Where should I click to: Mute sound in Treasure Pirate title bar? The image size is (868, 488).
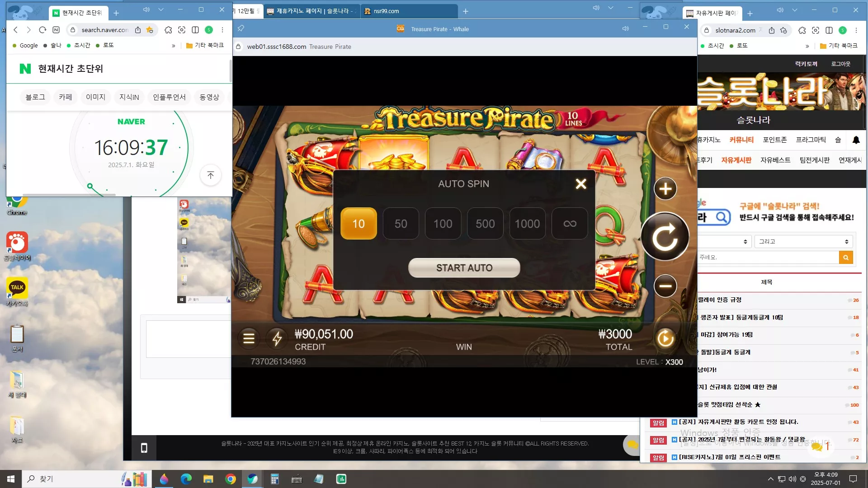[626, 28]
